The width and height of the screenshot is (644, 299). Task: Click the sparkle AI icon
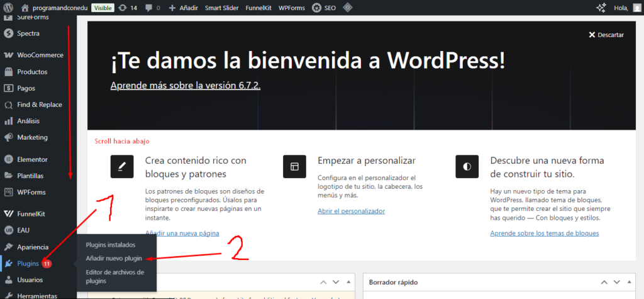601,8
